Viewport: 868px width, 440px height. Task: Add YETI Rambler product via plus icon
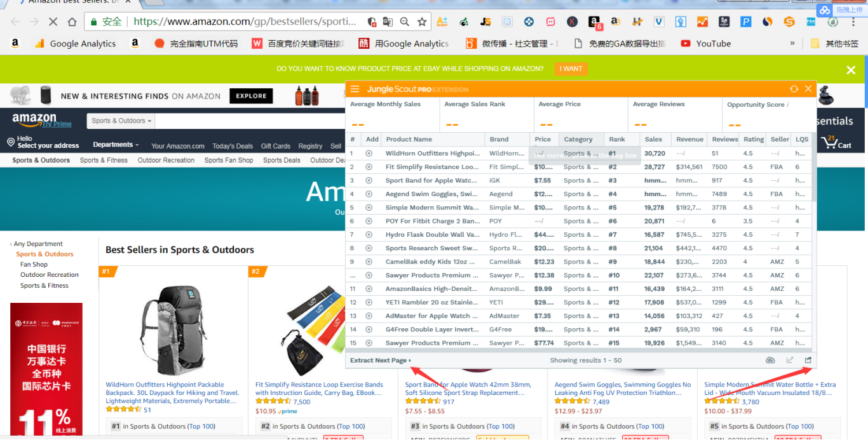369,302
